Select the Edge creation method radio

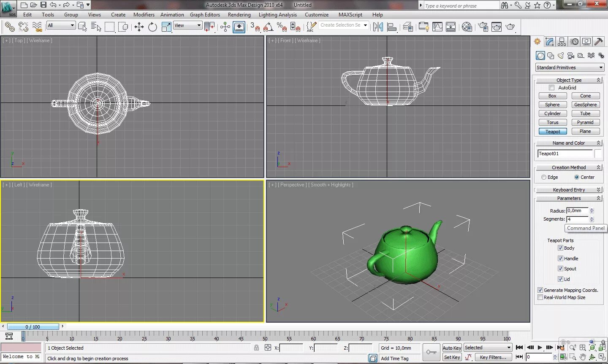click(544, 177)
